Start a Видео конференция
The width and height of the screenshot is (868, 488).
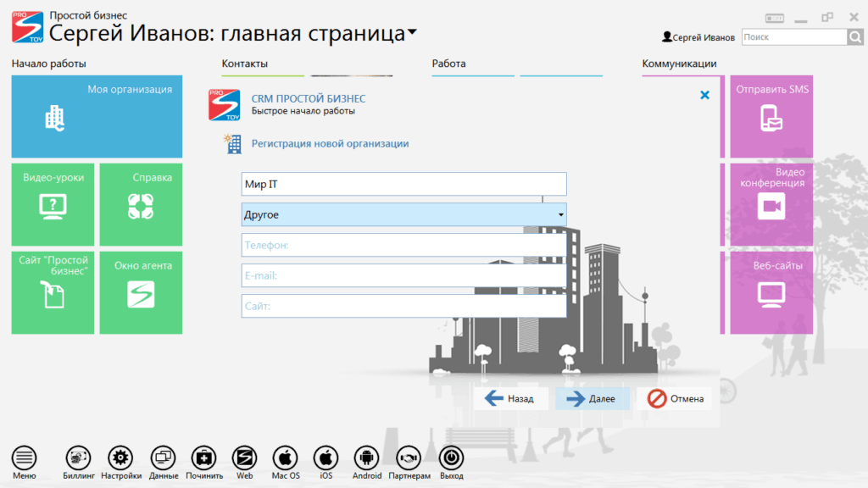(x=771, y=204)
